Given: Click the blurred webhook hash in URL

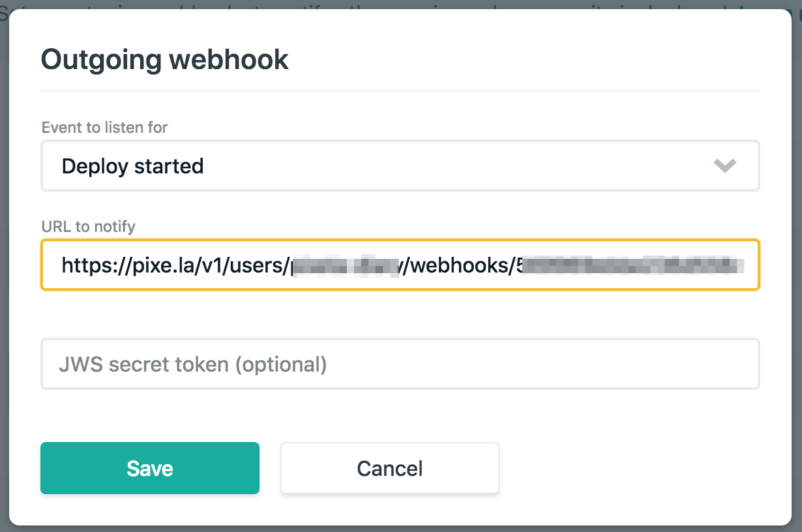Looking at the screenshot, I should (x=632, y=265).
